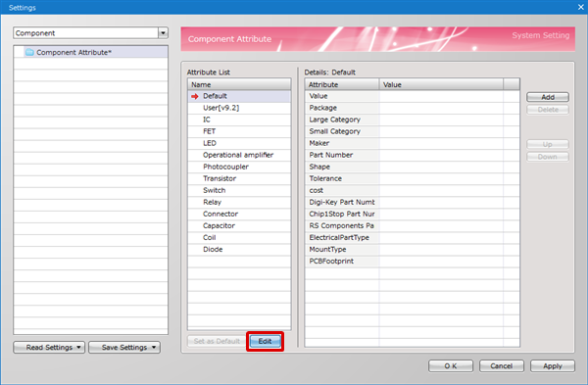Viewport: 588px width, 385px height.
Task: Click the Down button
Action: pyautogui.click(x=548, y=157)
